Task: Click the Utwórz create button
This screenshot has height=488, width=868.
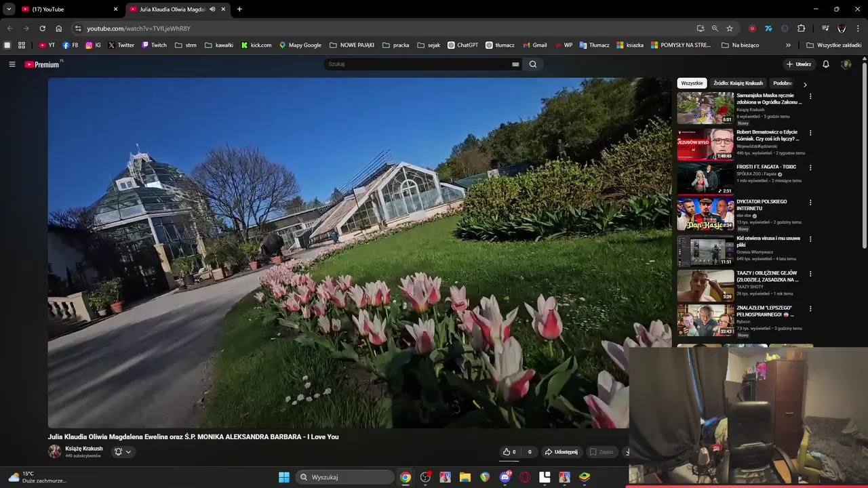Action: (799, 64)
